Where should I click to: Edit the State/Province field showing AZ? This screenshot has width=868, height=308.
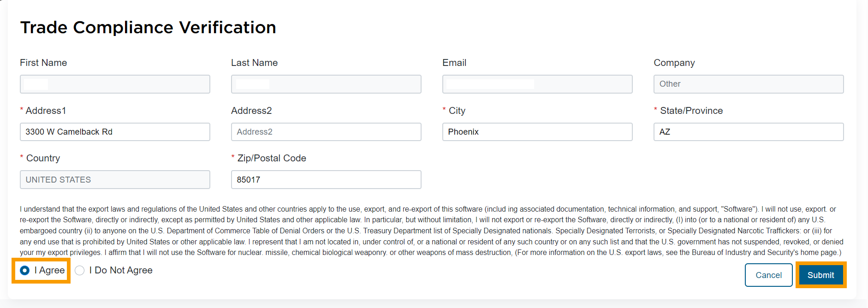[x=749, y=132]
